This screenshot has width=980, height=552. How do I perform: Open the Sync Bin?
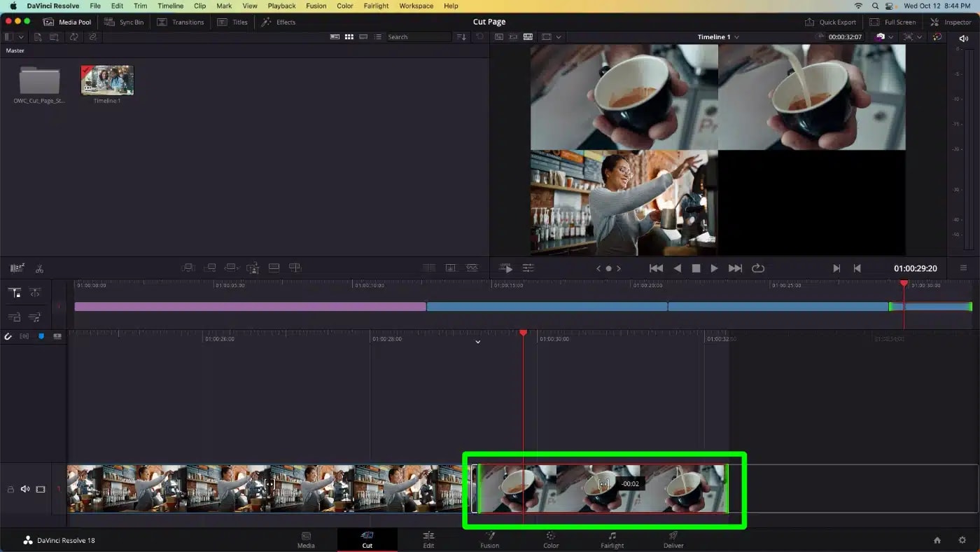coord(124,22)
